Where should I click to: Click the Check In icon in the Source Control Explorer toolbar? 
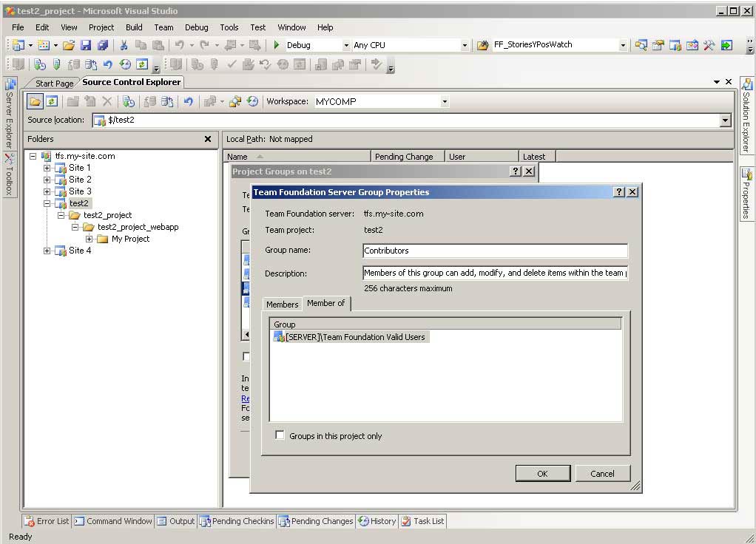[167, 102]
